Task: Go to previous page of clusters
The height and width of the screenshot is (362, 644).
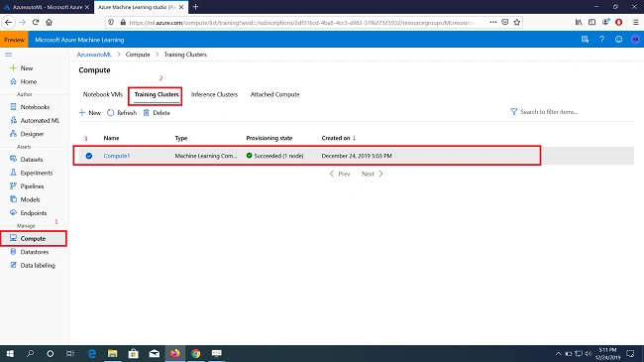Action: (340, 174)
